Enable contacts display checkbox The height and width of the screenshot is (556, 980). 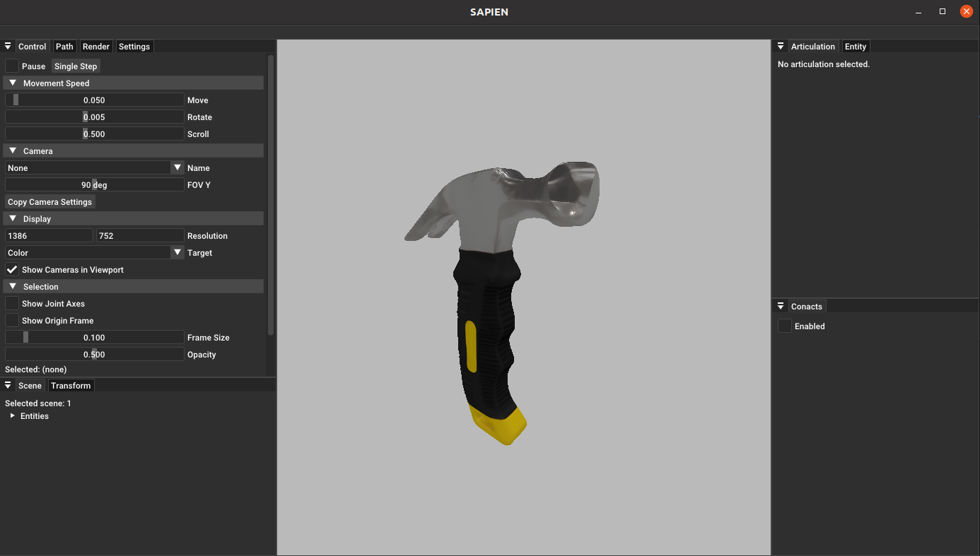point(784,326)
